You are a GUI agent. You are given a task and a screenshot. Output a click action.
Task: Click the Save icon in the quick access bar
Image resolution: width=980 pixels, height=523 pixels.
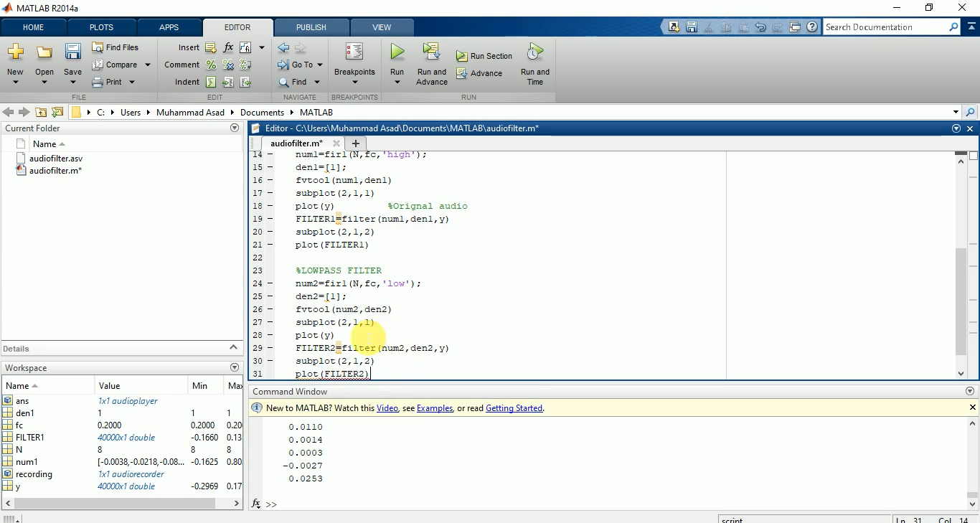click(x=691, y=27)
